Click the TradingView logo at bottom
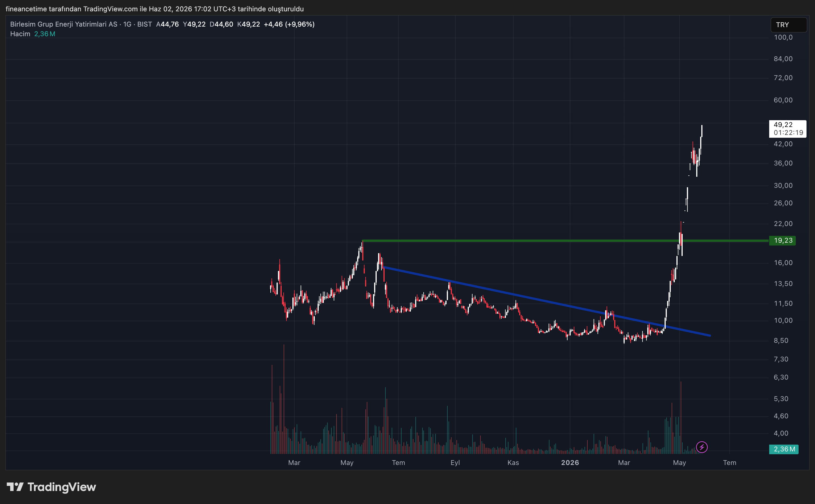Image resolution: width=815 pixels, height=504 pixels. click(x=51, y=487)
